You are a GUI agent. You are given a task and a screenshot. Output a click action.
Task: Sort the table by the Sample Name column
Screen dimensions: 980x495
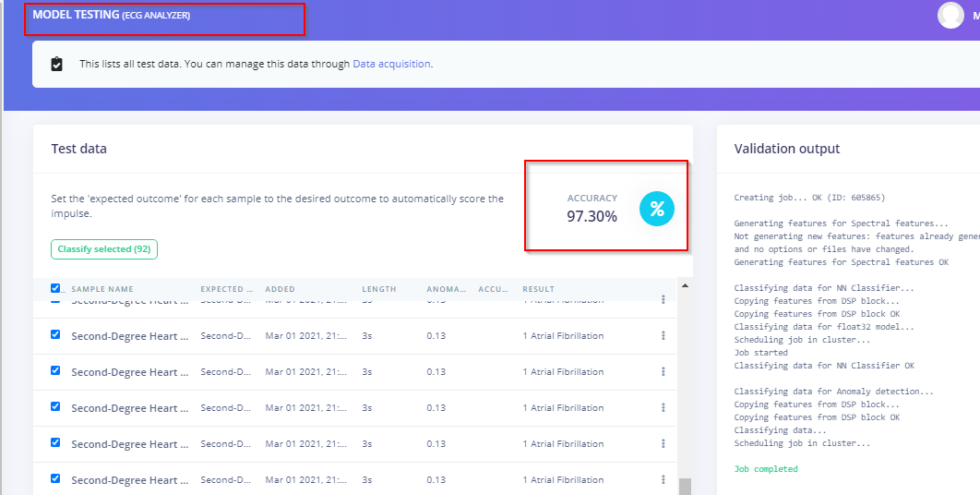[102, 289]
